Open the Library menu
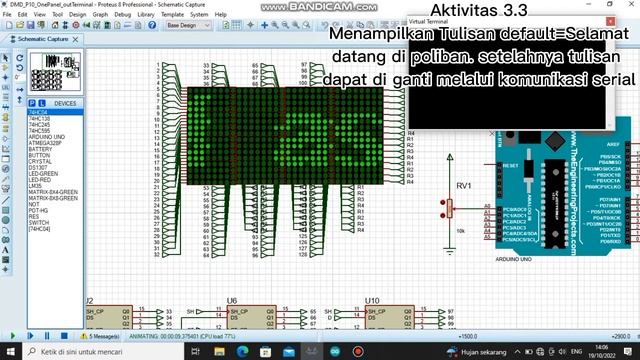The width and height of the screenshot is (640, 360). (146, 14)
